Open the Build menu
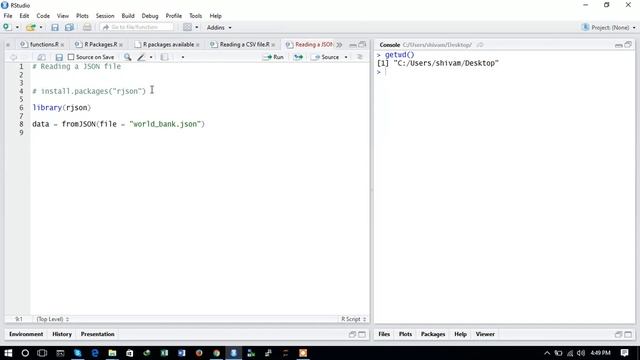640x360 pixels. 128,16
